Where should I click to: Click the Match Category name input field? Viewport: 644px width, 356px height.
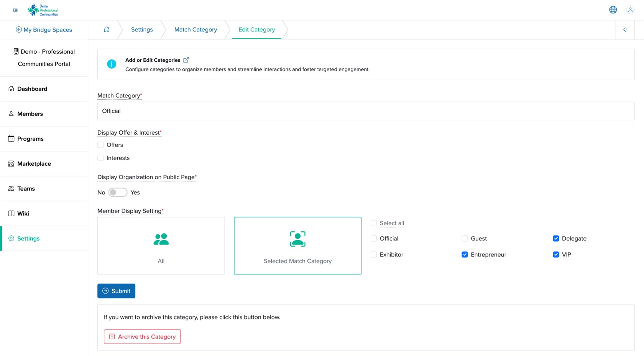click(x=366, y=111)
